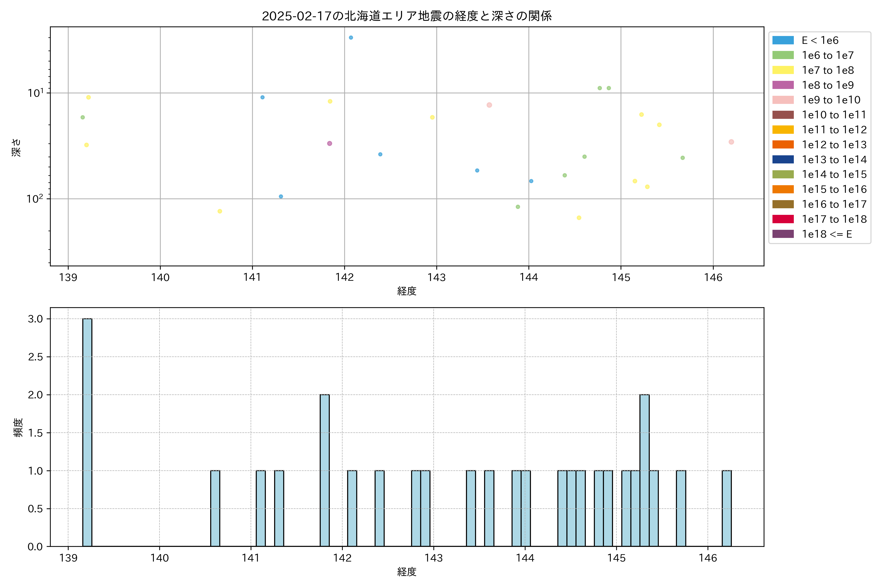
Task: Click the blue 'E < 1e6' legend swatch
Action: (x=783, y=40)
